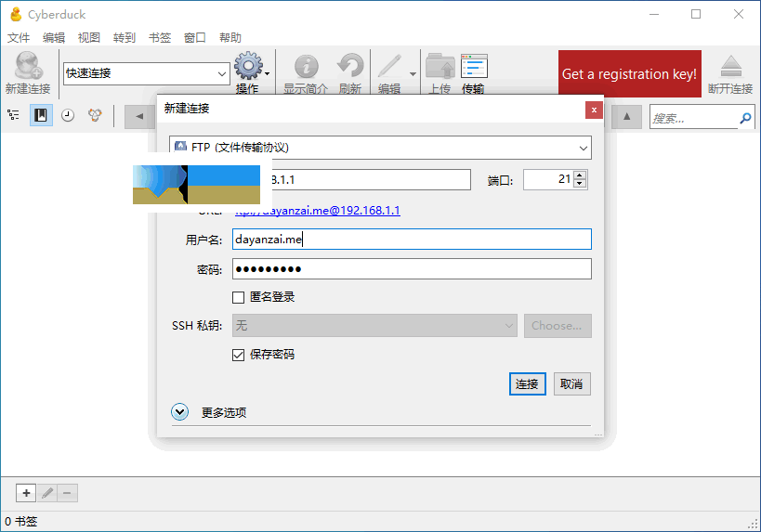Click Get a registration key! banner
Screen dimensions: 761x532
pyautogui.click(x=629, y=73)
